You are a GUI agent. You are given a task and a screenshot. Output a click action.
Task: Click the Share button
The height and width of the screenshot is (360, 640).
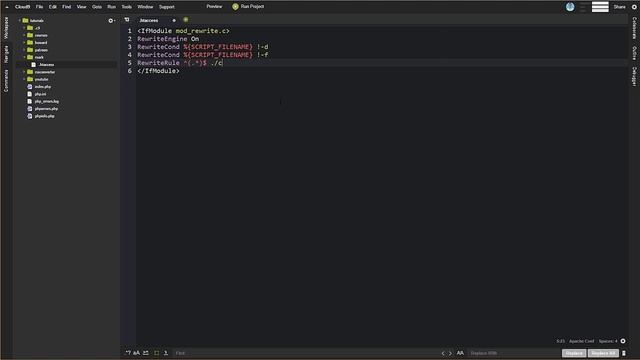click(x=619, y=7)
